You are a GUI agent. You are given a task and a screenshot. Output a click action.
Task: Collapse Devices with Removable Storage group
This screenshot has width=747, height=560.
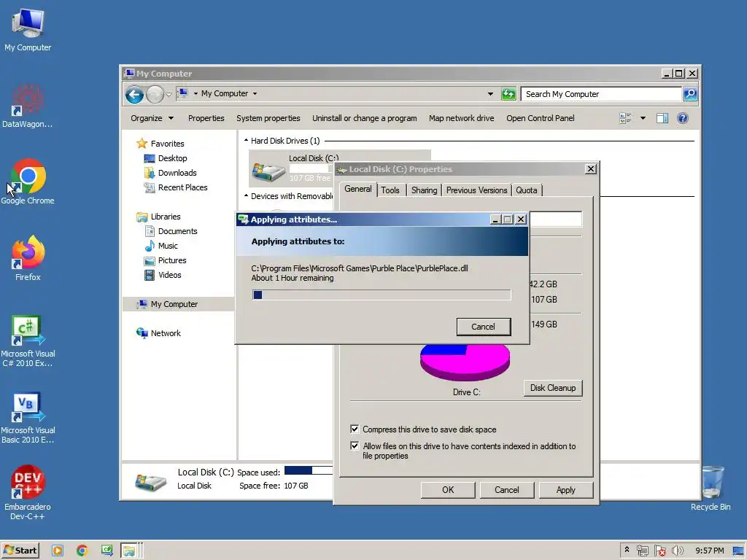(246, 195)
